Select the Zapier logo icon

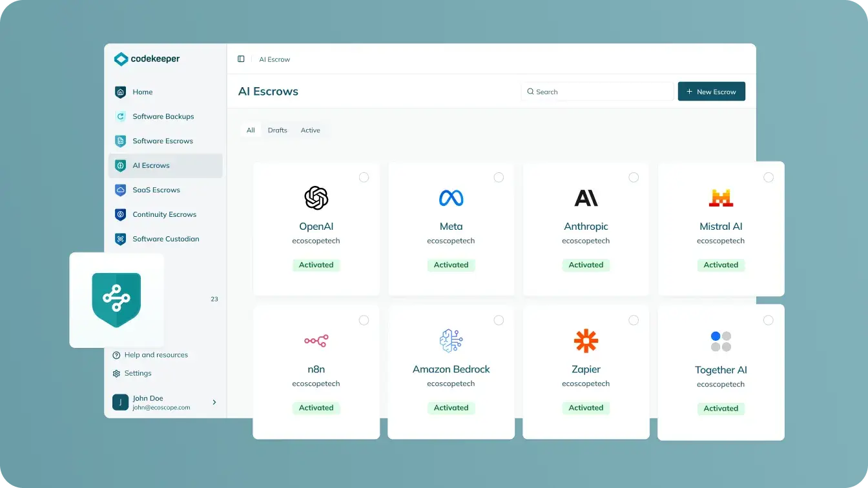(586, 340)
